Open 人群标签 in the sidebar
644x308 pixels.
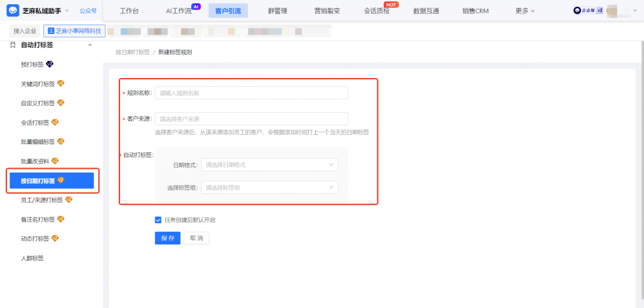click(32, 258)
